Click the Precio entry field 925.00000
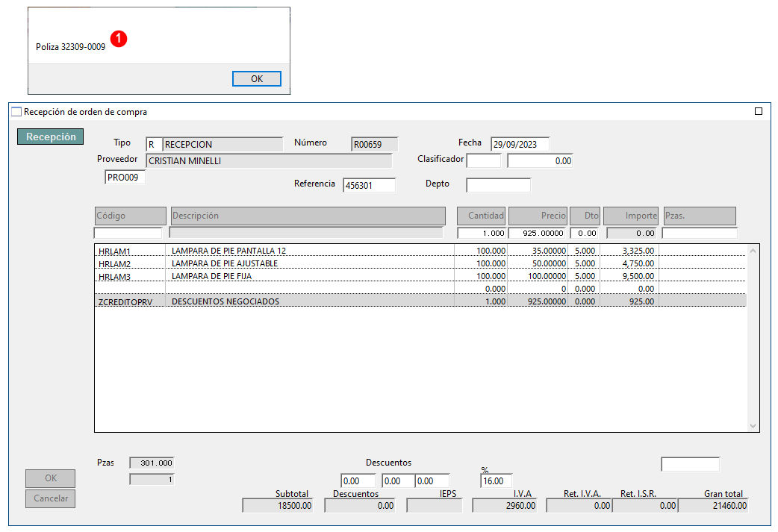 tap(538, 233)
